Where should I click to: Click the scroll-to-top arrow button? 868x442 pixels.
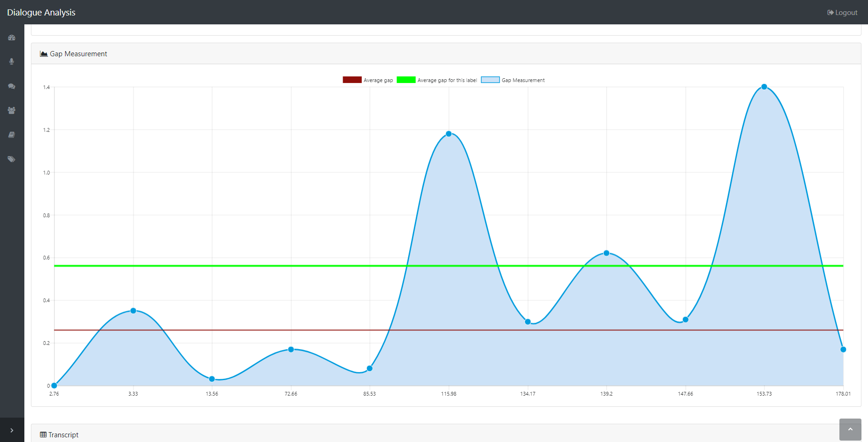click(x=850, y=429)
